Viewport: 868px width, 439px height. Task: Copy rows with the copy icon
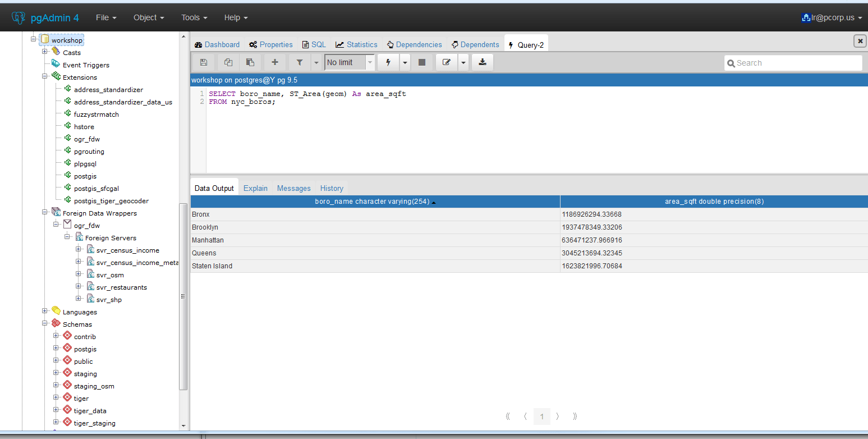tap(228, 62)
